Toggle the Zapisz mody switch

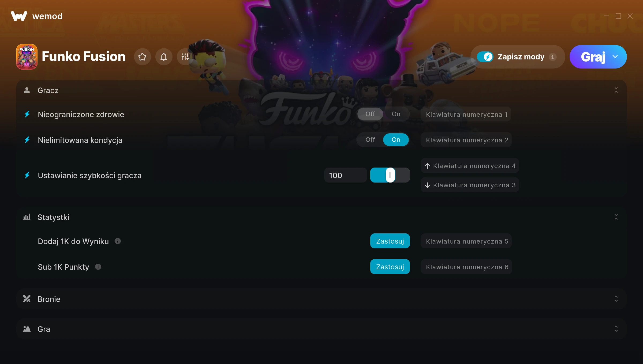pos(485,57)
